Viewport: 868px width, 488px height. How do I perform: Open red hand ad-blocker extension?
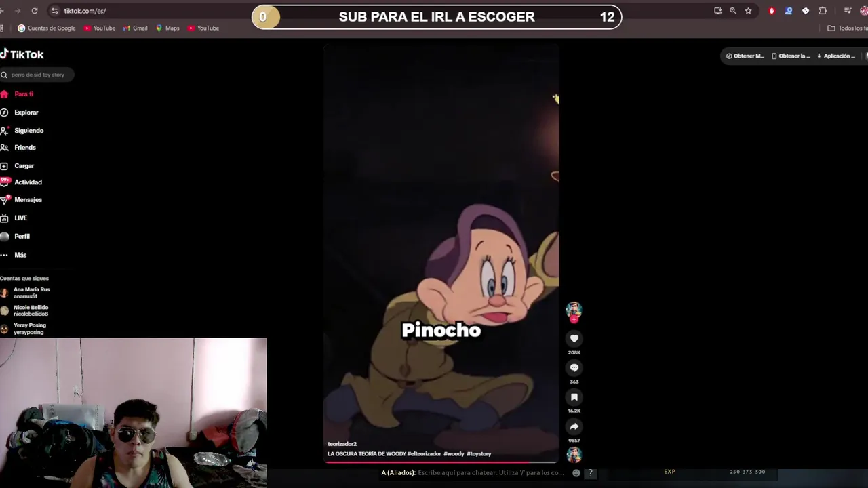tap(772, 11)
